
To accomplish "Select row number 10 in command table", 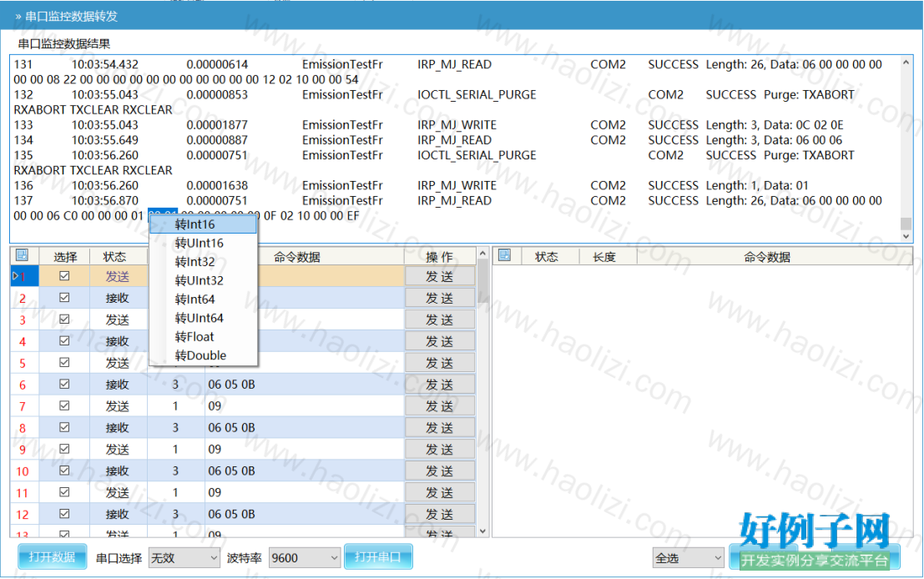I will pyautogui.click(x=23, y=471).
